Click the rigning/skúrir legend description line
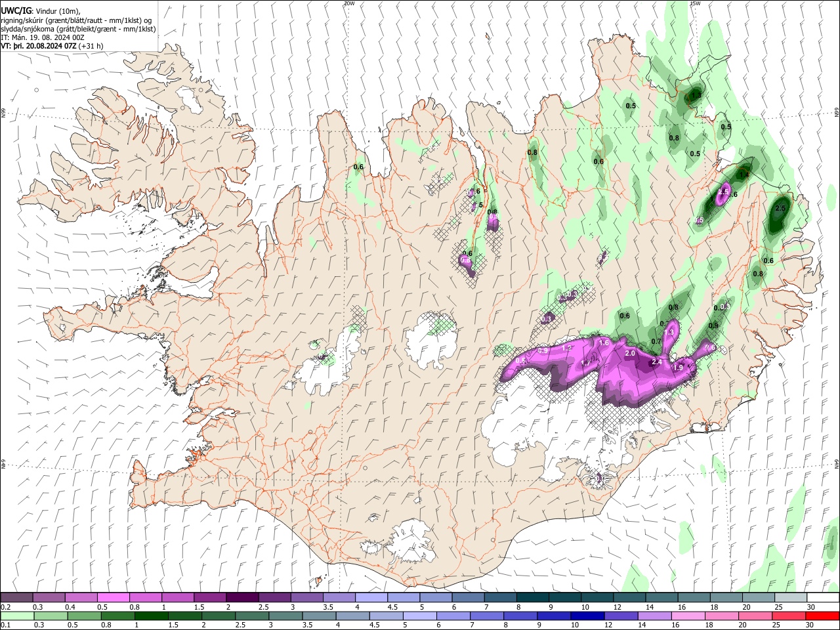 point(76,20)
